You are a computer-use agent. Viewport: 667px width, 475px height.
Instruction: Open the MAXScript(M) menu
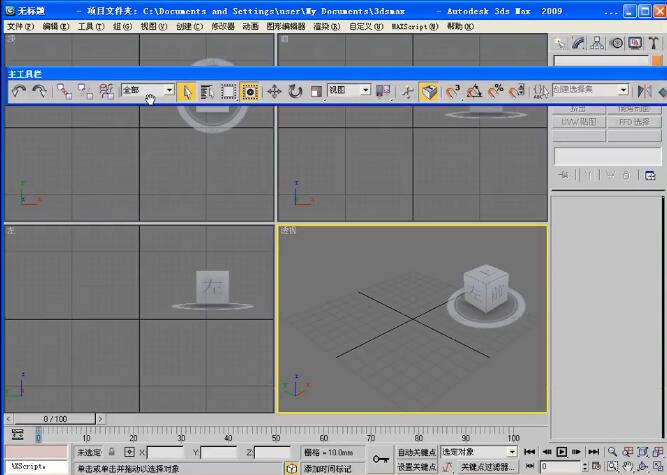[x=415, y=26]
